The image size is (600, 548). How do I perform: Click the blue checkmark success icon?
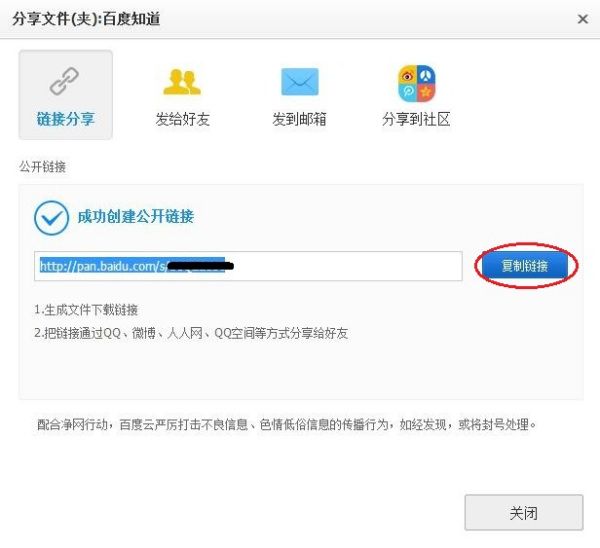pyautogui.click(x=51, y=218)
